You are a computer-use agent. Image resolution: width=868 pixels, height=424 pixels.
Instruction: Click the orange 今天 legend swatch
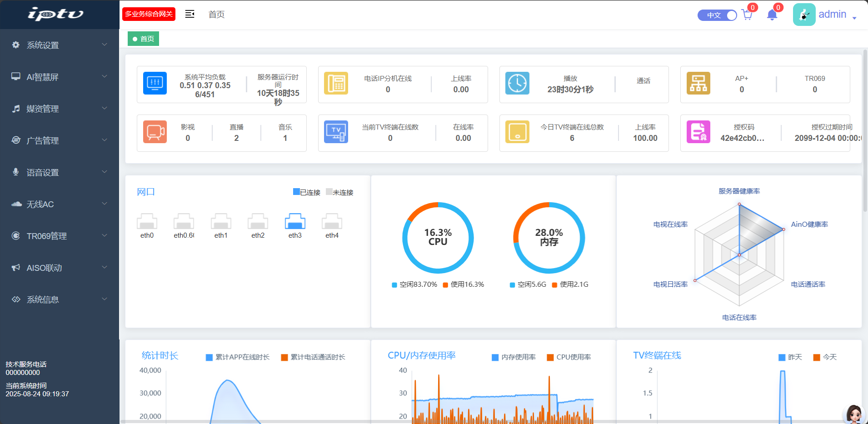click(x=817, y=357)
